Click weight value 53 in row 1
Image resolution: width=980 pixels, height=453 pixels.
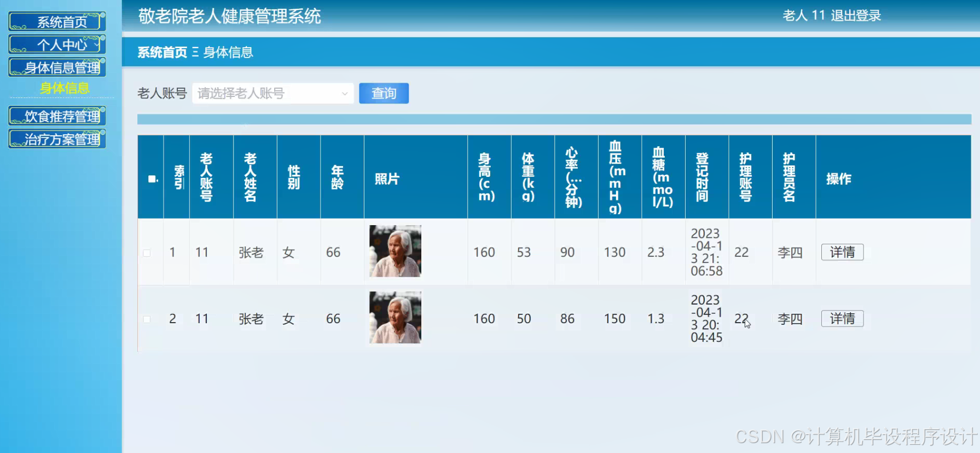524,252
